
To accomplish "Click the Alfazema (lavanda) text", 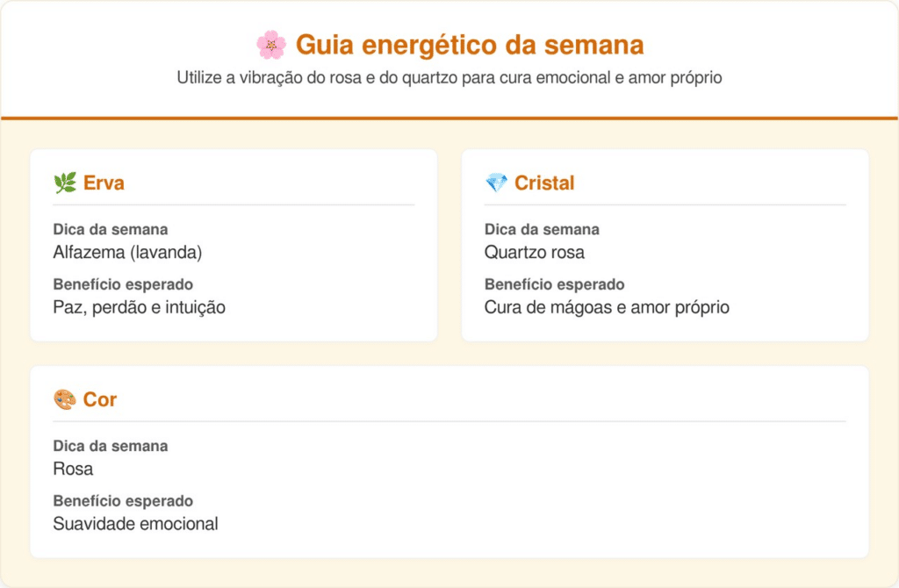I will coord(127,253).
